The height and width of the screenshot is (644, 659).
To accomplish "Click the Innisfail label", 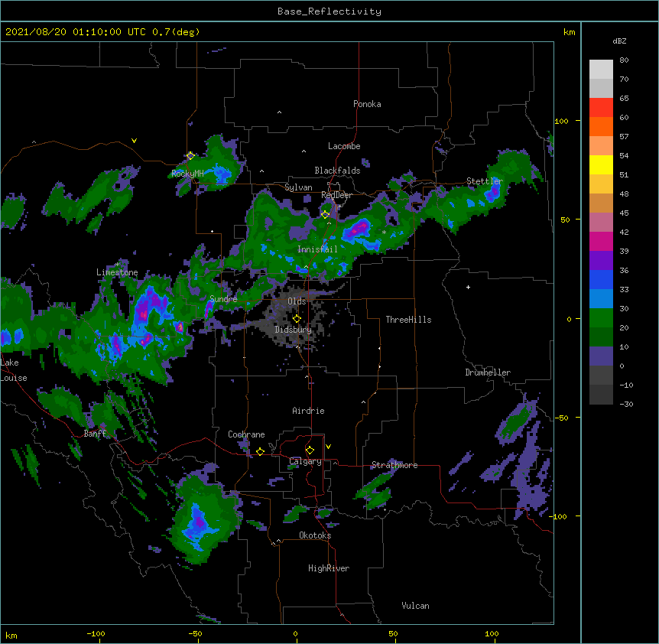I will pos(317,249).
